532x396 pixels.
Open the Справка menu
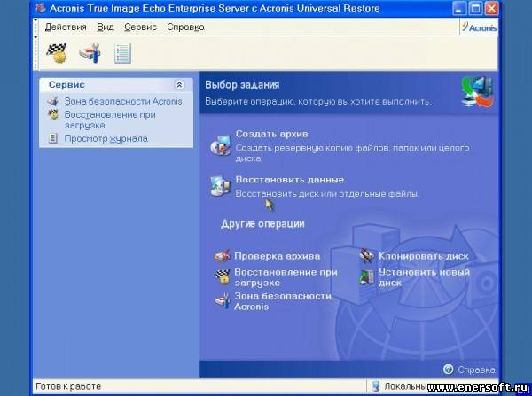click(x=185, y=27)
